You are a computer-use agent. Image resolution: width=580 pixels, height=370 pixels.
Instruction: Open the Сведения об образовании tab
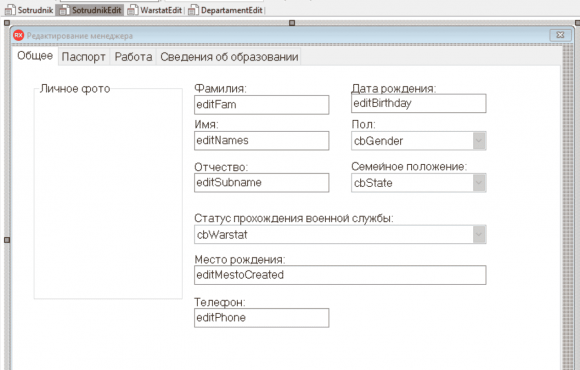pos(229,57)
